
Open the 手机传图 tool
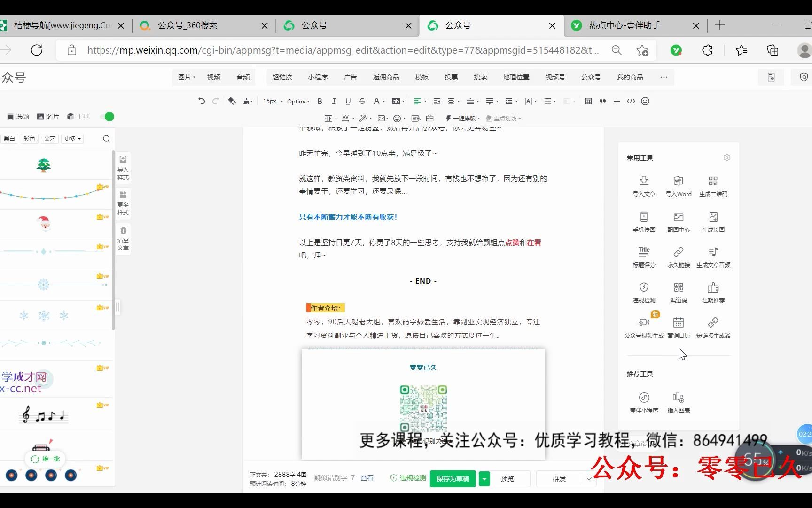point(644,222)
